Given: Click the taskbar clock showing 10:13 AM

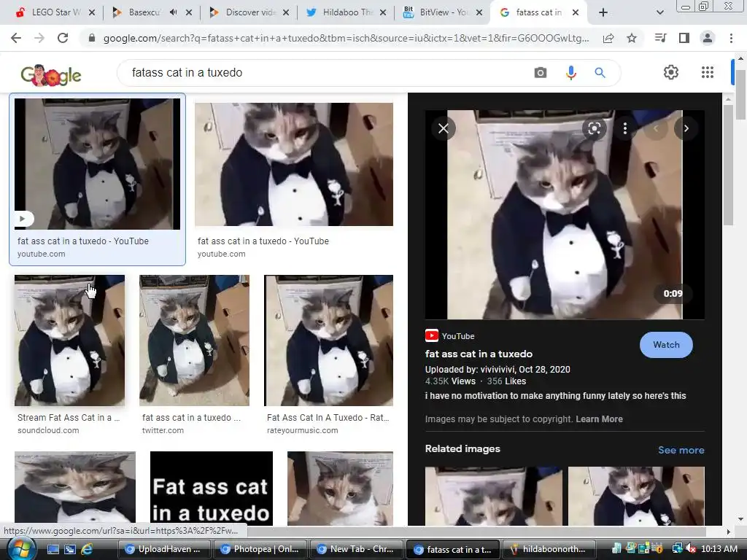Looking at the screenshot, I should pos(719,549).
